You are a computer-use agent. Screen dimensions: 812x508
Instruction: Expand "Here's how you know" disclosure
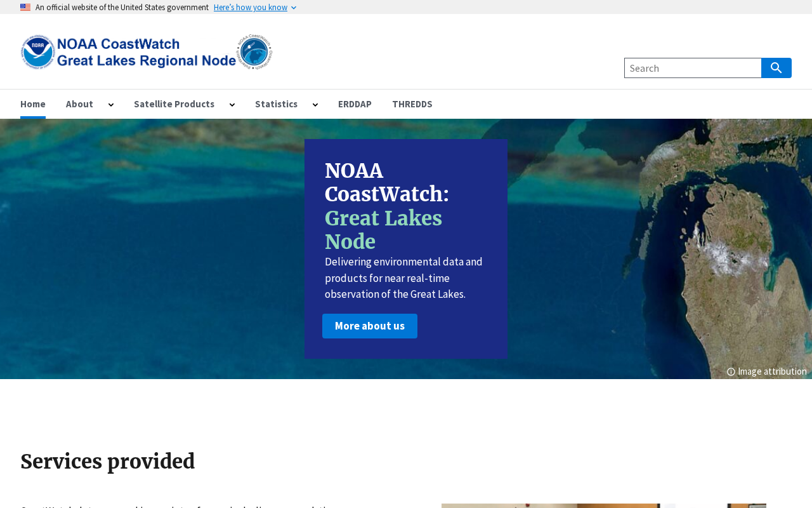coord(255,8)
